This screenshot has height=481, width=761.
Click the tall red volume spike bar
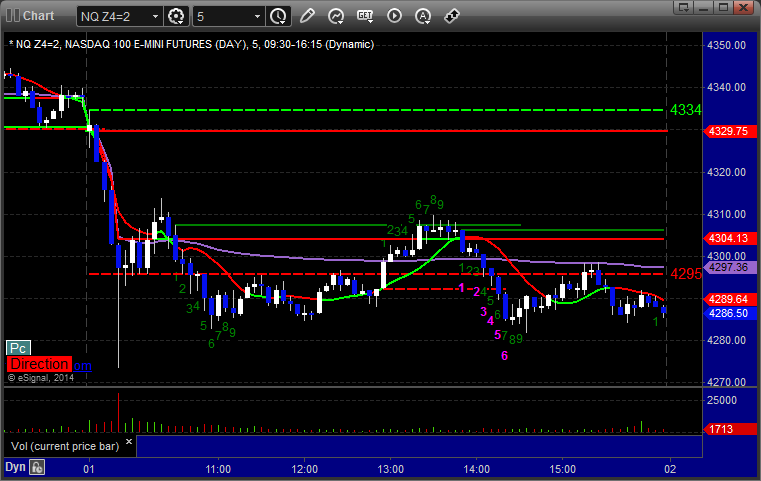[118, 413]
